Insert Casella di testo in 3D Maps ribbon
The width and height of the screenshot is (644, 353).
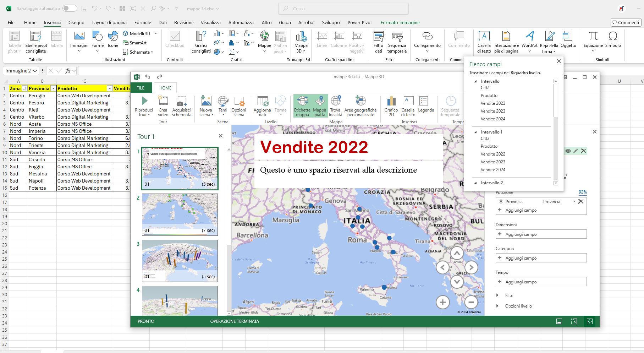click(x=408, y=106)
